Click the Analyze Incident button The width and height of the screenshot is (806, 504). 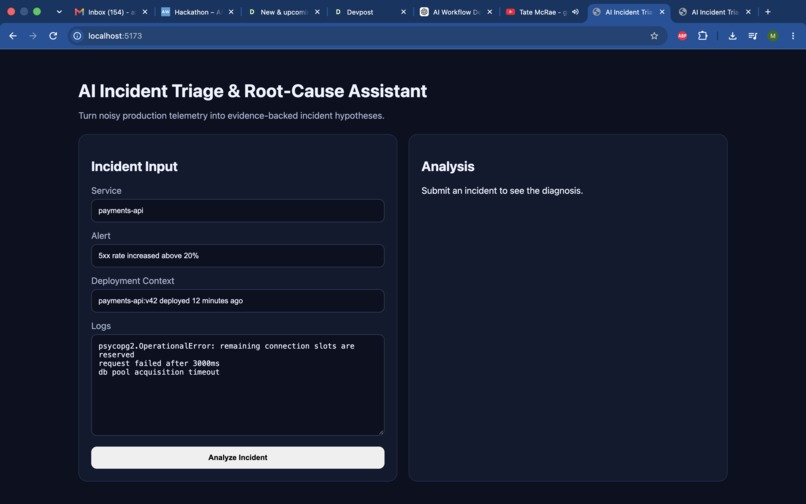(x=237, y=457)
